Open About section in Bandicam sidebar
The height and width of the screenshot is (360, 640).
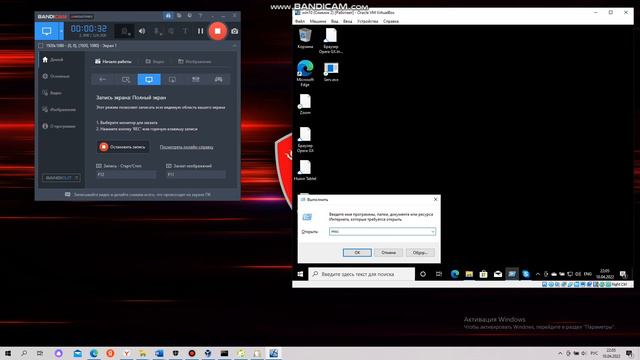(59, 126)
